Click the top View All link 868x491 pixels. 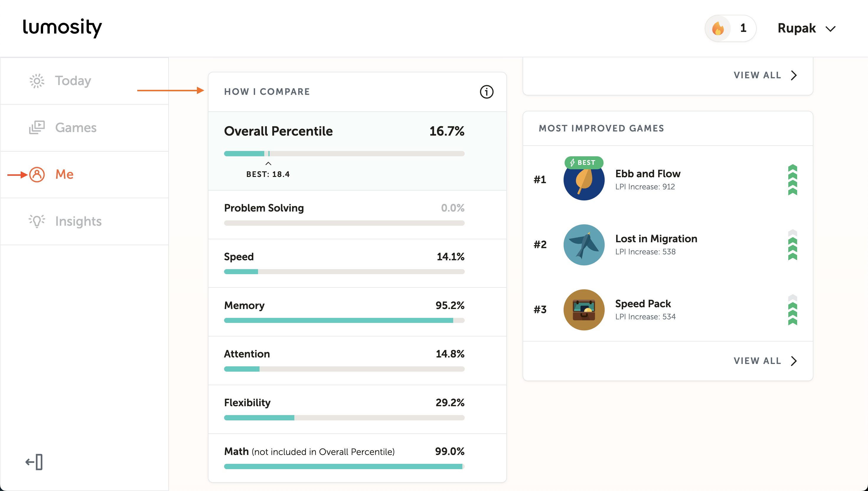click(x=757, y=75)
